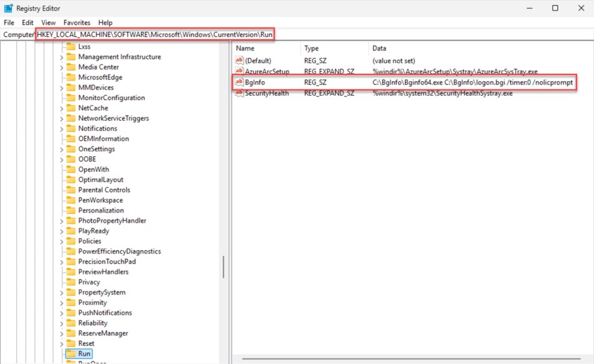Expand the PropertySystem key
This screenshot has height=364, width=594.
coord(61,293)
